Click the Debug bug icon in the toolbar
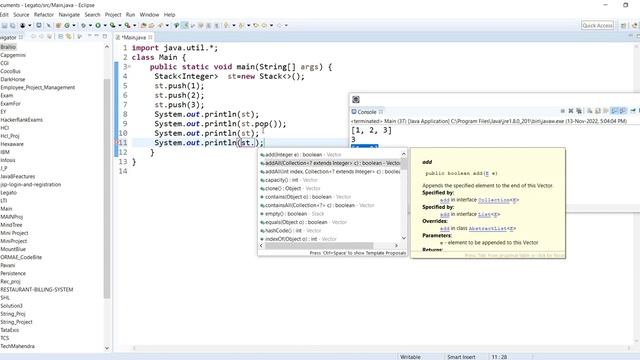This screenshot has height=360, width=640. click(x=83, y=25)
